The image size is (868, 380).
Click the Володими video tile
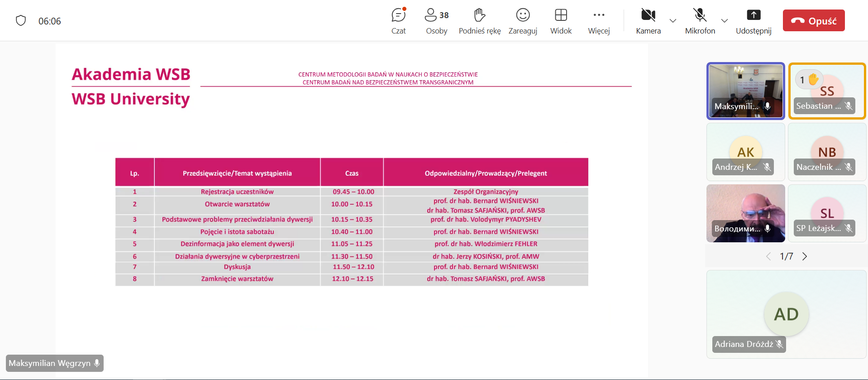coord(745,213)
